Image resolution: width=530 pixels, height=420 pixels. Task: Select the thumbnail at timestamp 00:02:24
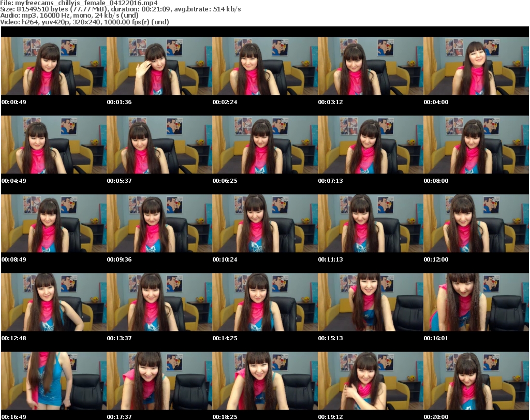[x=264, y=66]
